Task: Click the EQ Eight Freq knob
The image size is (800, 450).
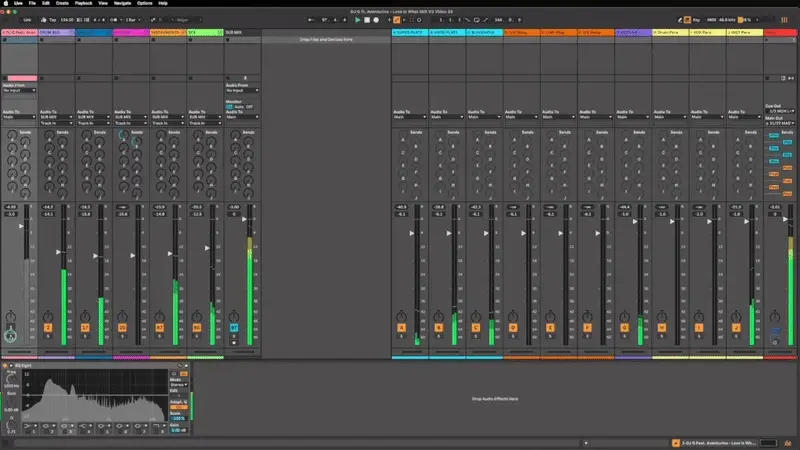Action: point(11,379)
